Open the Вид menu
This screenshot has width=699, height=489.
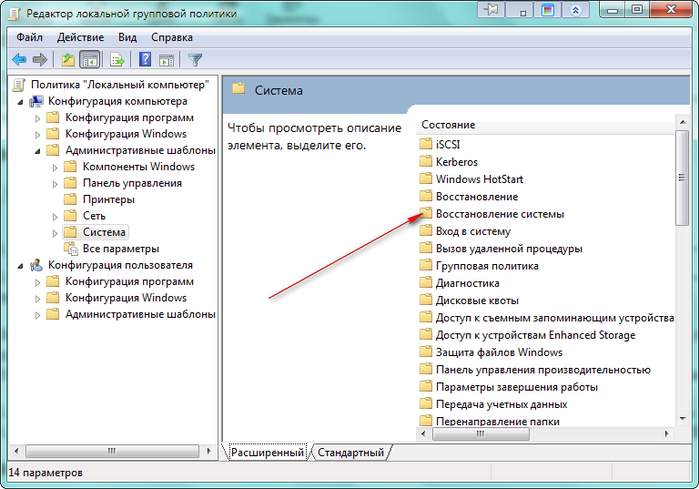[x=127, y=37]
